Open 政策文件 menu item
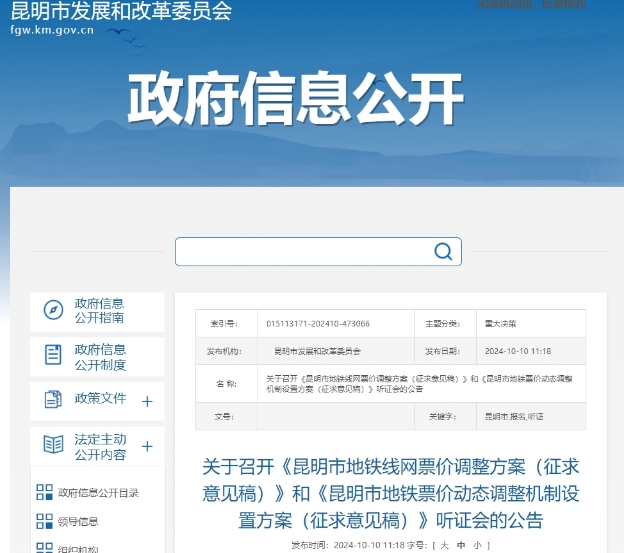Viewport: 624px width, 553px height. tap(98, 401)
